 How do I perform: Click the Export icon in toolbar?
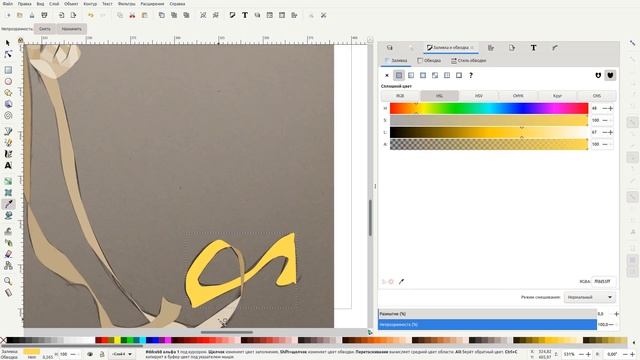[x=73, y=15]
